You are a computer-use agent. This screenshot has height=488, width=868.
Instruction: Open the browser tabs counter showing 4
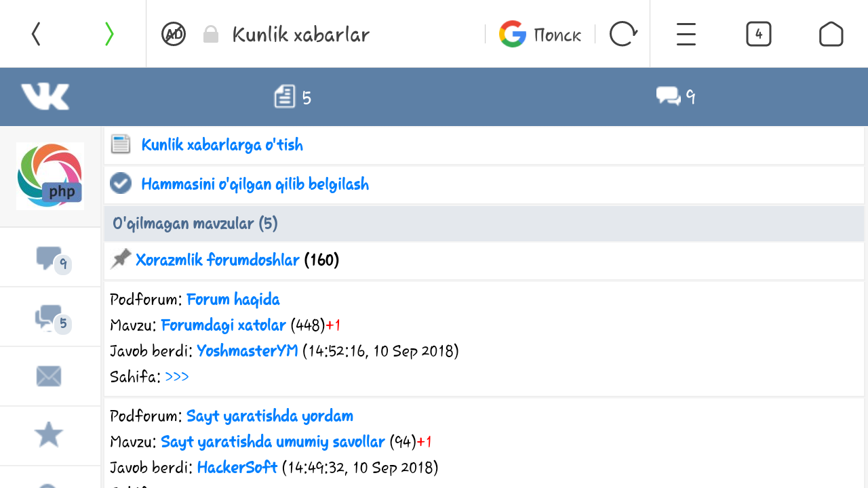pos(758,34)
